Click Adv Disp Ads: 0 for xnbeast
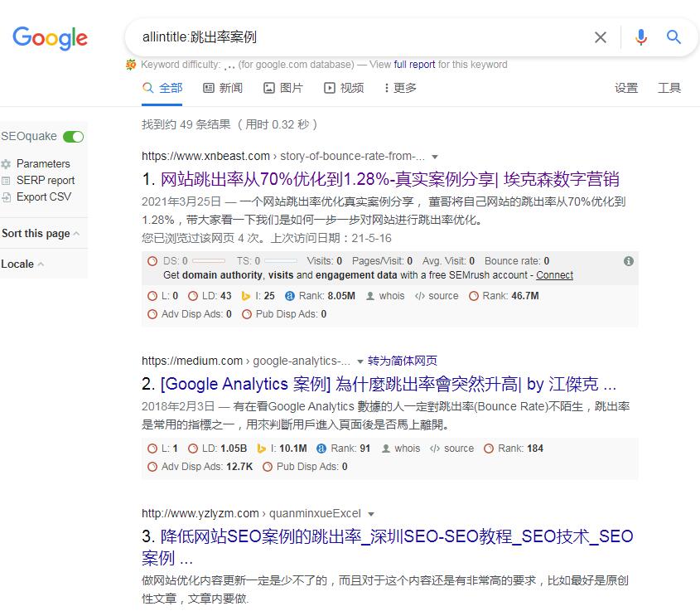This screenshot has width=700, height=611. click(190, 314)
